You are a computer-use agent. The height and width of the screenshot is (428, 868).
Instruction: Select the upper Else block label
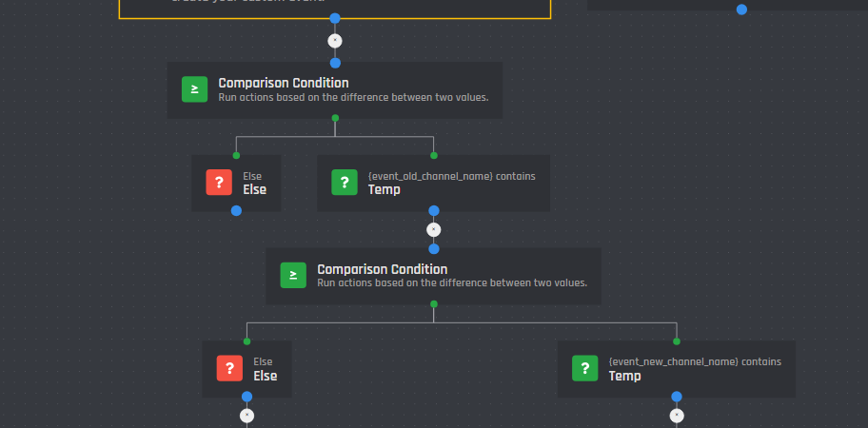(x=254, y=189)
